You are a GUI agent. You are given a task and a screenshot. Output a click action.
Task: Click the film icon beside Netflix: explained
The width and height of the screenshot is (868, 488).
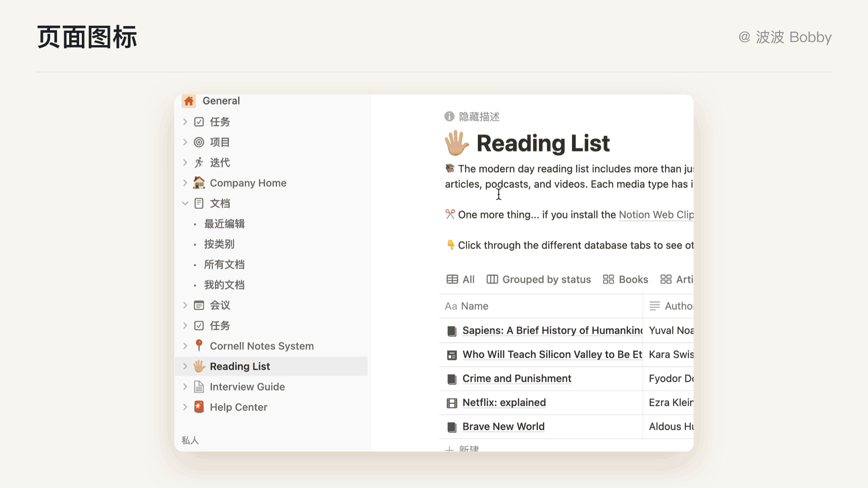[452, 403]
